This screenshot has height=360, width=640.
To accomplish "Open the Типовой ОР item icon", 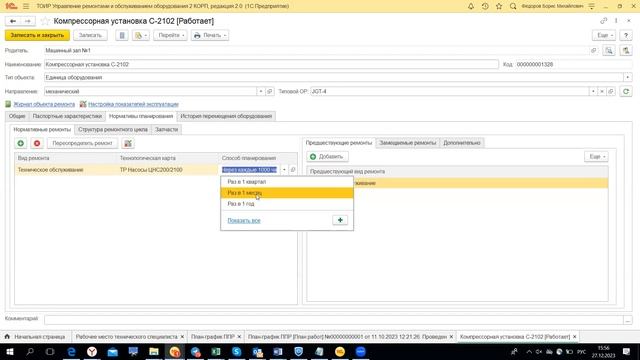I will pyautogui.click(x=611, y=91).
